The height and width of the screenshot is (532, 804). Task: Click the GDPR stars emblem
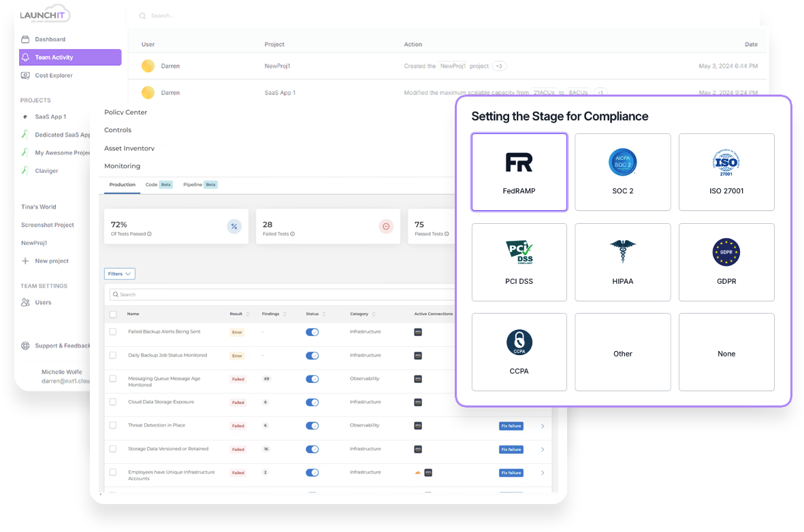pos(726,252)
